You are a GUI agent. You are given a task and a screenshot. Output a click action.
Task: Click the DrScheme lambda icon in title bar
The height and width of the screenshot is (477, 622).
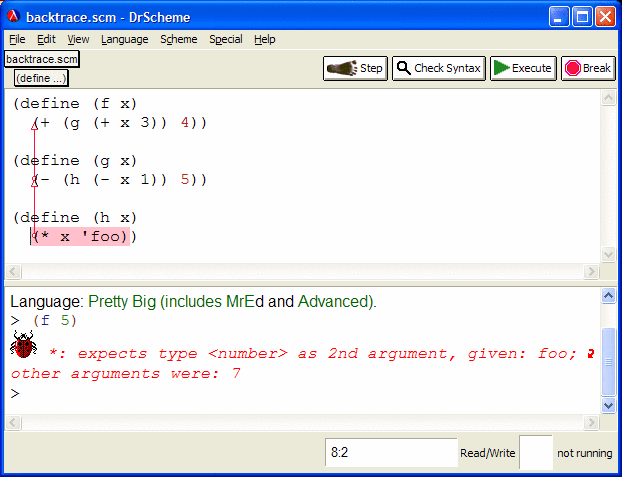[x=13, y=16]
